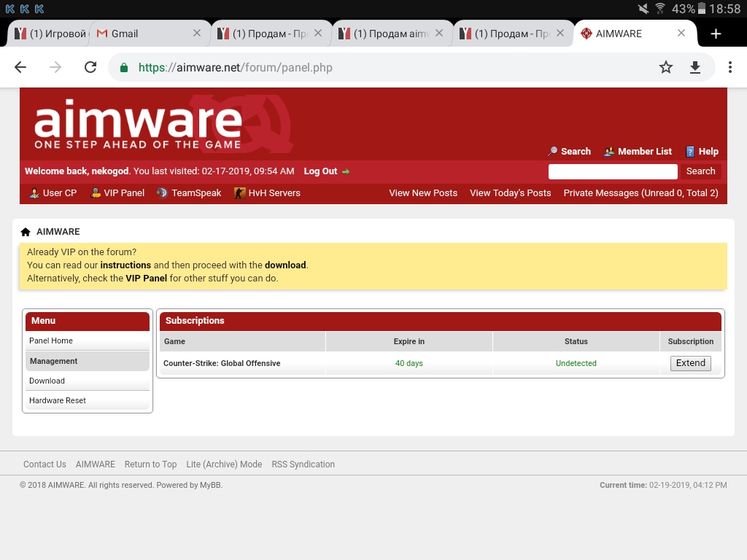Screen dimensions: 747x560
Task: Close the Gmail tab
Action: click(x=197, y=34)
